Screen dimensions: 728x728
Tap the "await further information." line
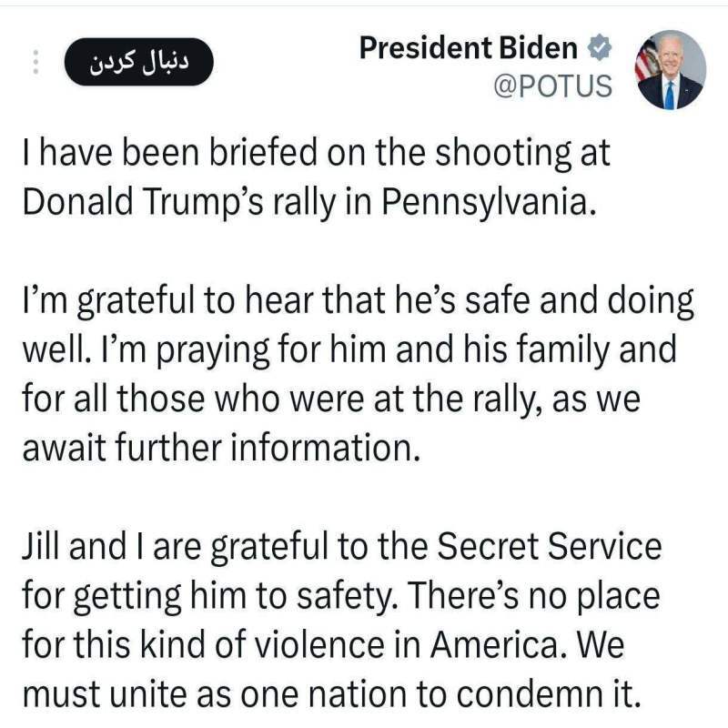coord(220,446)
